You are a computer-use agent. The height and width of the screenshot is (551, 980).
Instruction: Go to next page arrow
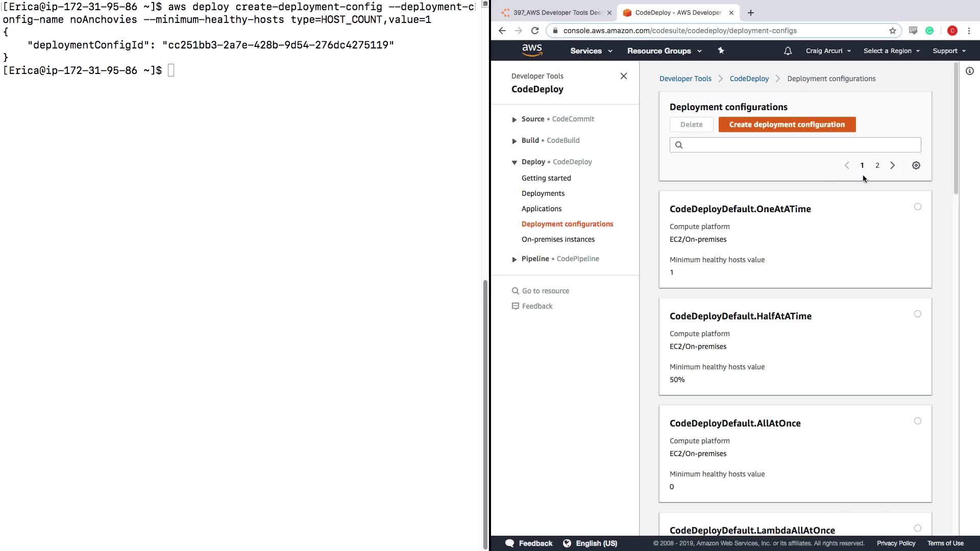(x=892, y=165)
